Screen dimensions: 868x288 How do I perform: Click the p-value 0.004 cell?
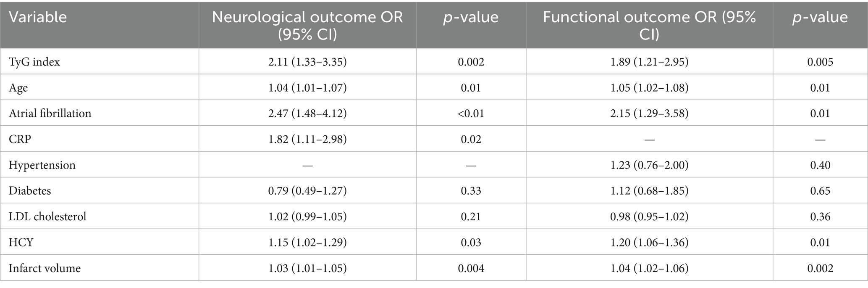pyautogui.click(x=471, y=268)
